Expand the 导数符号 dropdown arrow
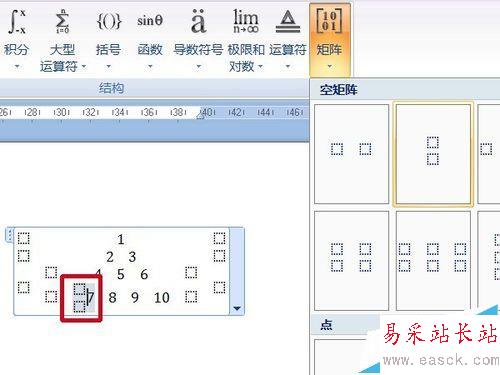Image resolution: width=500 pixels, height=375 pixels. pos(198,66)
